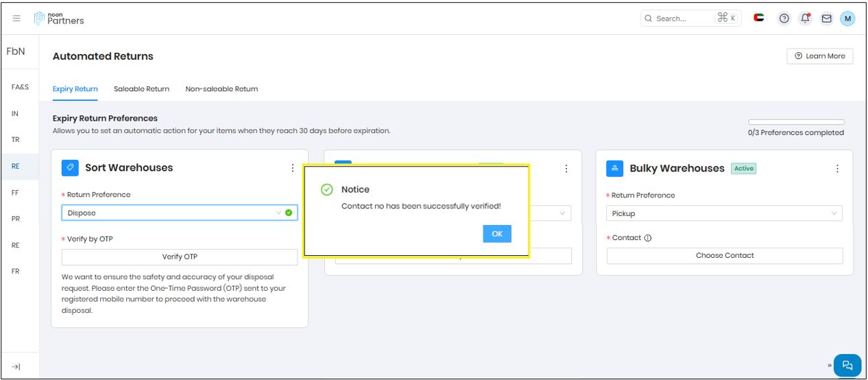Click the user avatar M
Screen dimensions: 868x380
[x=847, y=19]
